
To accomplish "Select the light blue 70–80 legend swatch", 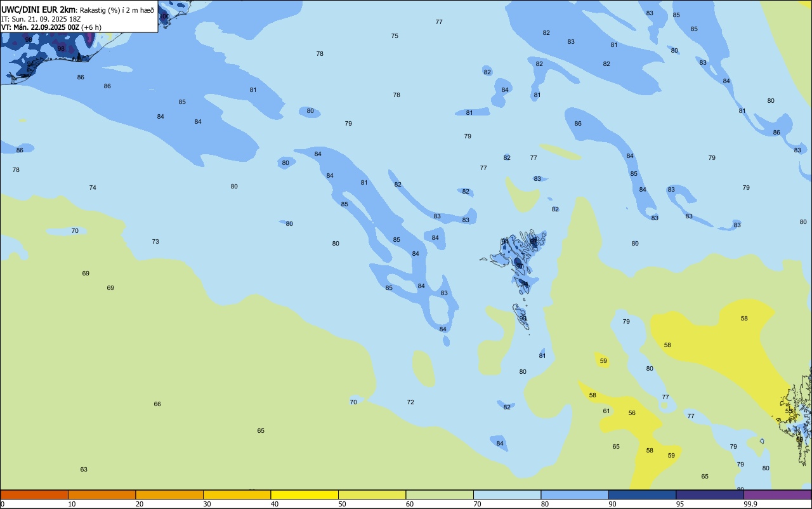I will click(507, 494).
